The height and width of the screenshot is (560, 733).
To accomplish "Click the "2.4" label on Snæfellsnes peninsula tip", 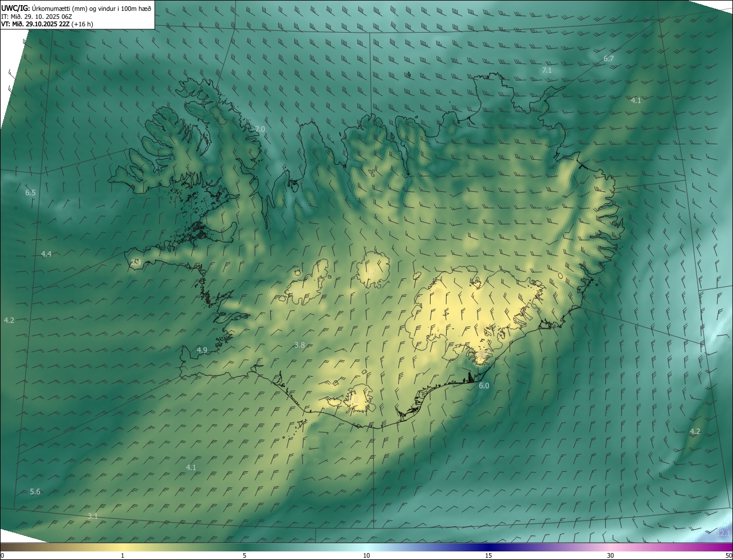I will click(136, 261).
